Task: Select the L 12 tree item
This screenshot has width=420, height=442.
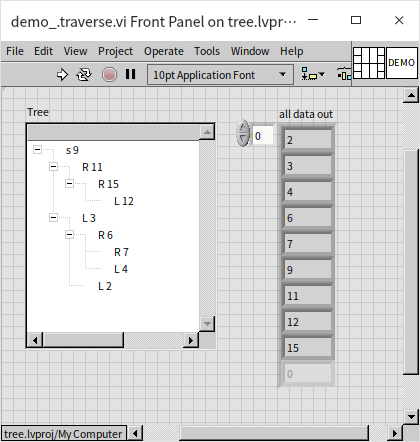Action: click(x=124, y=201)
